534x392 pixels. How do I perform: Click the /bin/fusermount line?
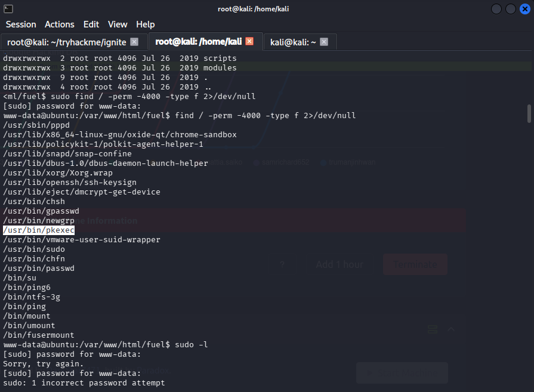click(39, 335)
